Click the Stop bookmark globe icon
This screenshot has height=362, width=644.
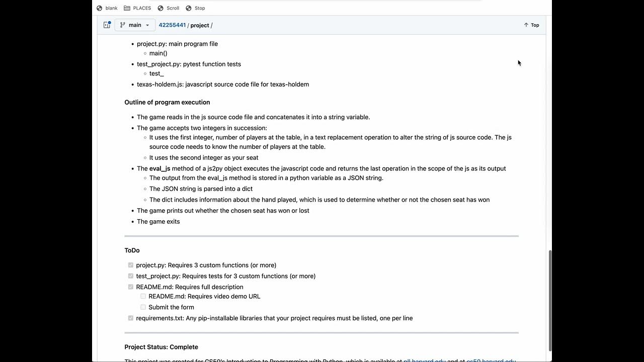[189, 8]
